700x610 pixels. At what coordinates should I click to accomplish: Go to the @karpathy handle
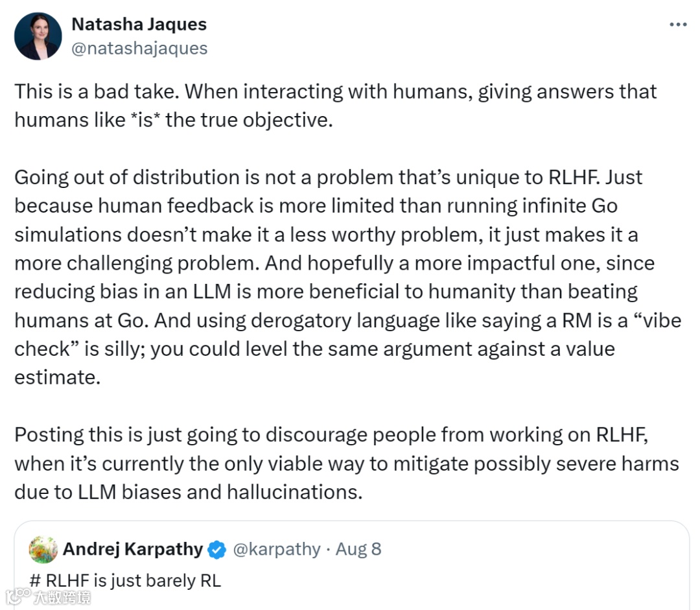point(277,550)
